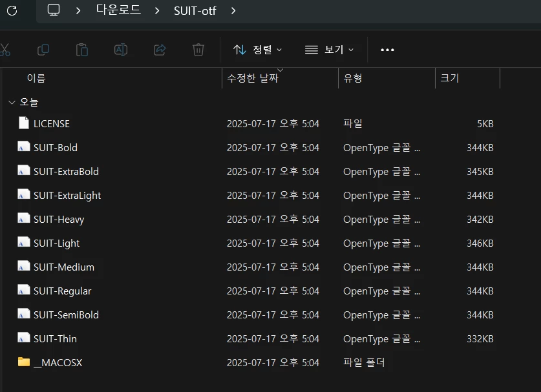This screenshot has width=541, height=392.
Task: Click the Rename icon in toolbar
Action: (x=121, y=50)
